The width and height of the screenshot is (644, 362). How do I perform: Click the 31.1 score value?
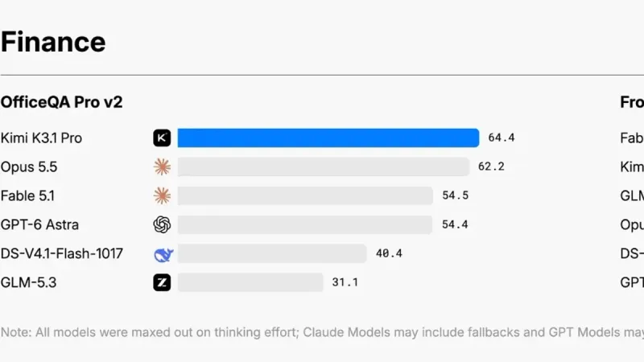(x=345, y=282)
